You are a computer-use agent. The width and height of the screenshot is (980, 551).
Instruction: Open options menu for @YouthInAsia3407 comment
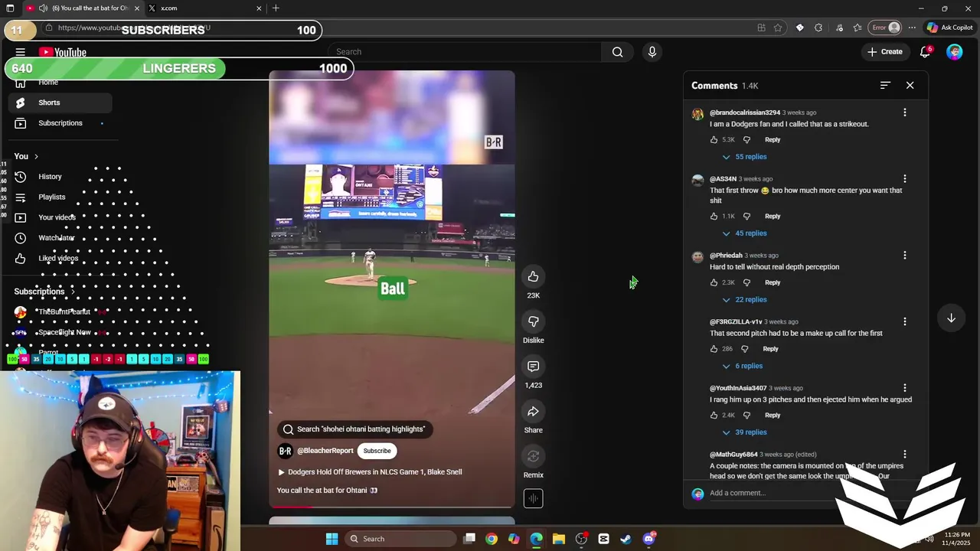[x=905, y=388]
